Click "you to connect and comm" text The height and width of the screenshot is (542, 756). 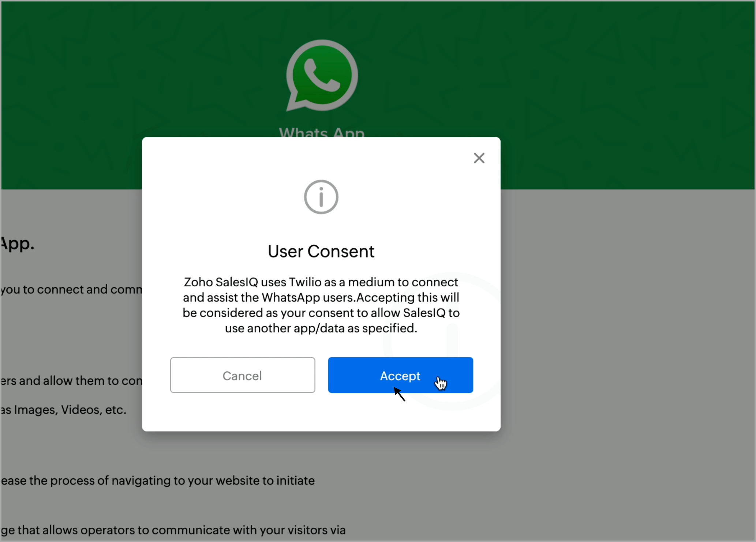[71, 290]
